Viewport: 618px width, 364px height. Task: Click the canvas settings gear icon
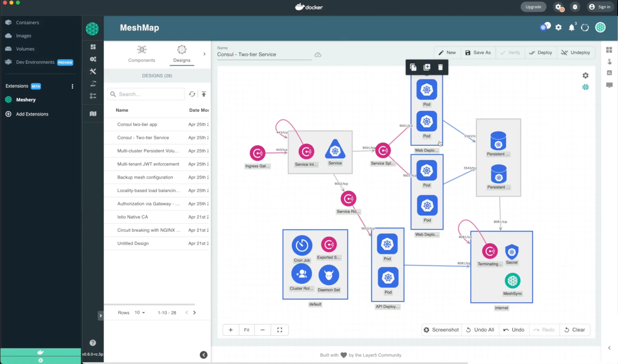pyautogui.click(x=585, y=76)
